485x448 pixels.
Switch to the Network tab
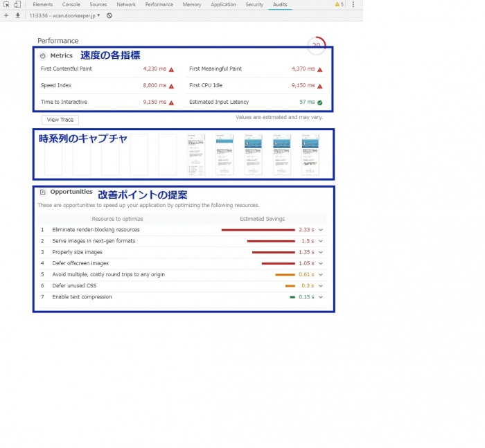pos(126,5)
